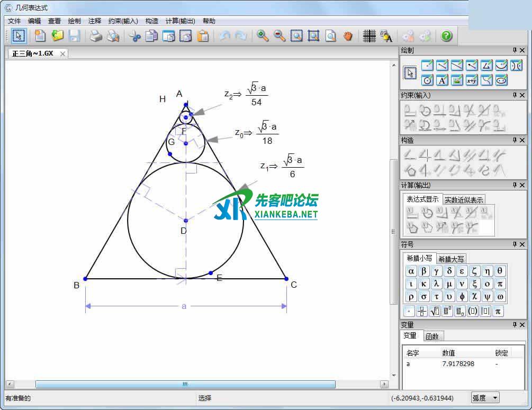The image size is (532, 410).
Task: Click the horizontal scrollbar thumb
Action: [185, 384]
